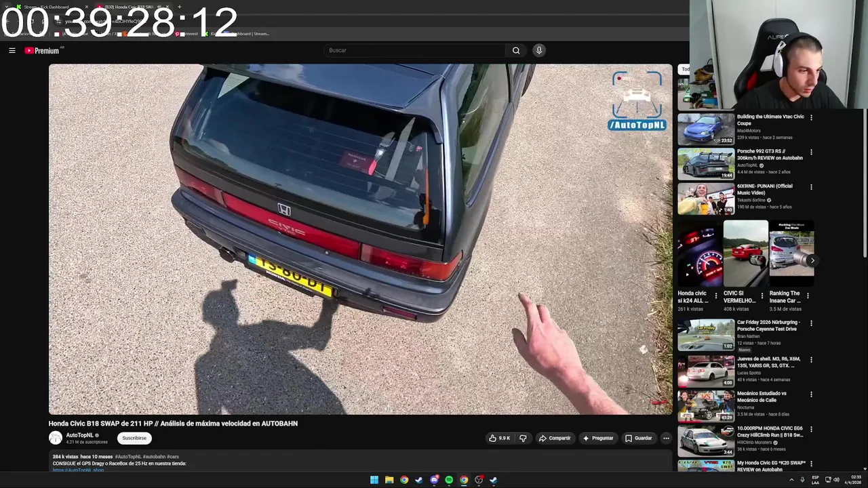Open options for Building the Ultimate Vtec Civic
Screen dimensions: 868x488
811,117
